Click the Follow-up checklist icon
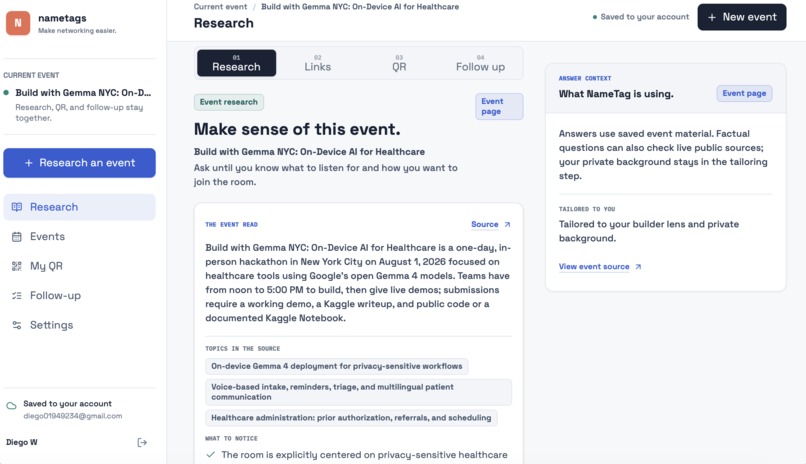 click(x=17, y=295)
